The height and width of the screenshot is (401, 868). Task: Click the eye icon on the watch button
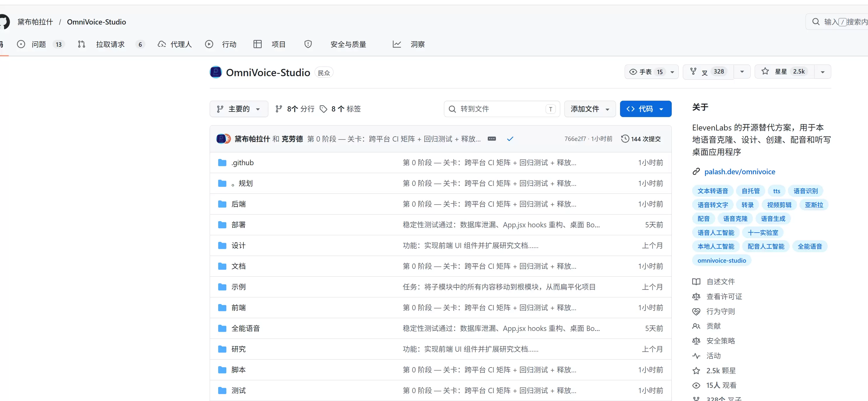point(633,72)
